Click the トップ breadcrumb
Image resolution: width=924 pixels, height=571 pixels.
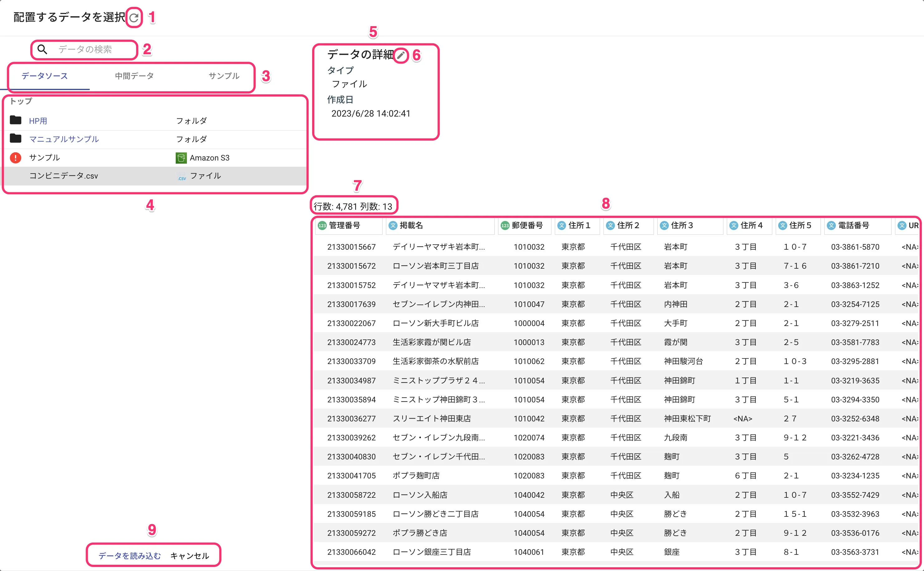(x=21, y=101)
